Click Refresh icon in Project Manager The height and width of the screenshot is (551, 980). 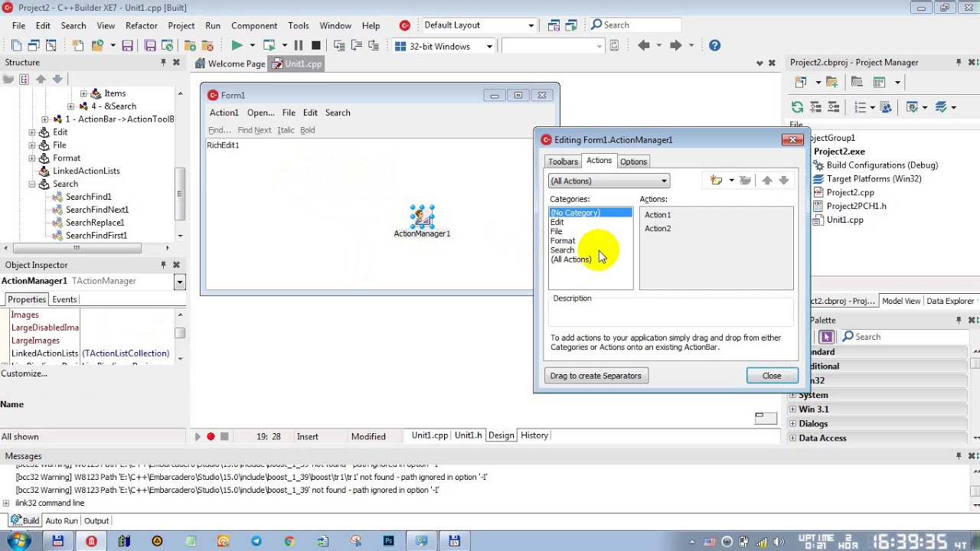(x=798, y=107)
